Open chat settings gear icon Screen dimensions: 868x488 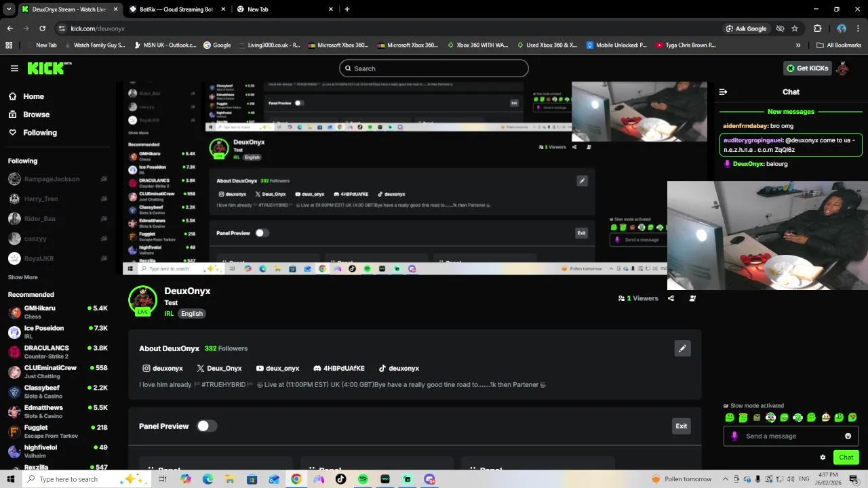pos(823,457)
